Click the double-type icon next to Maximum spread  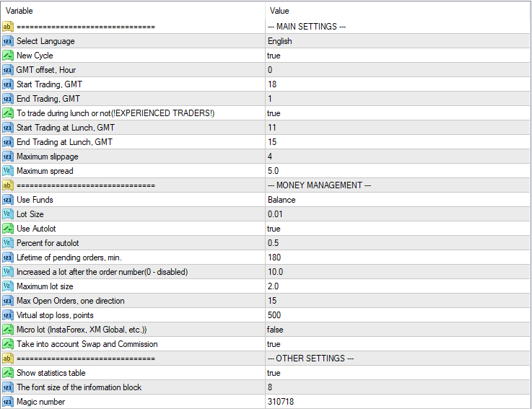coord(7,171)
